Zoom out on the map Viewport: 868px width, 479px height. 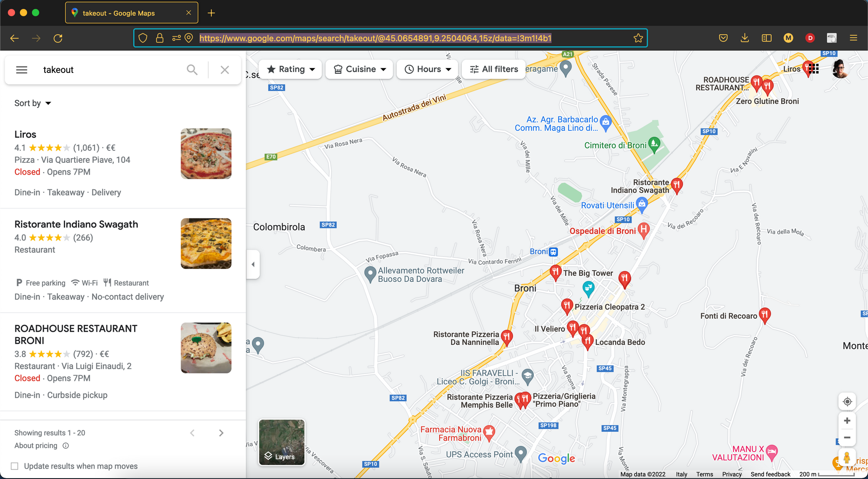point(847,438)
